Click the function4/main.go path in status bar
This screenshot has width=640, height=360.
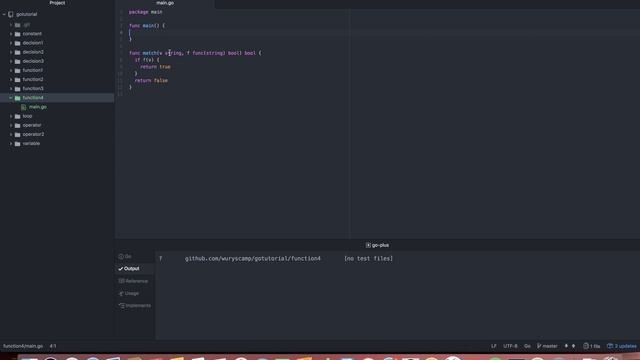click(23, 346)
